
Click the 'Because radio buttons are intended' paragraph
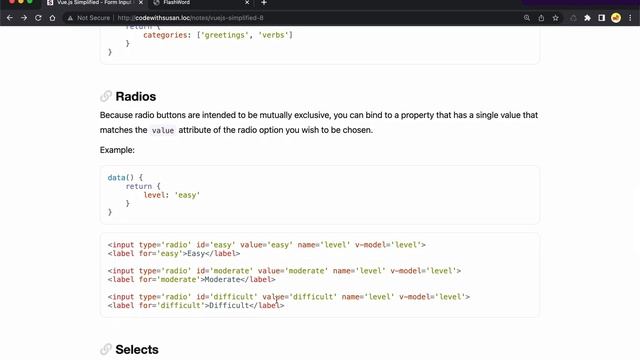[319, 122]
